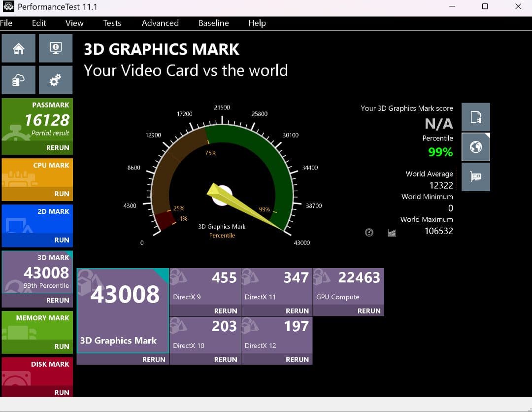Rerun the DirectX 12 test
Viewport: 532px width, 412px height.
(297, 360)
